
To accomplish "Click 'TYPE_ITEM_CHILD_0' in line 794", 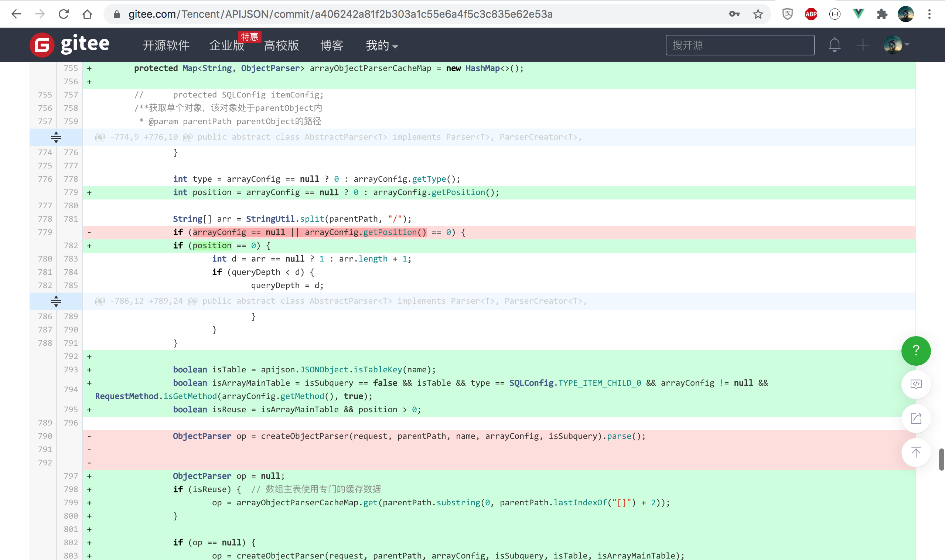I will pyautogui.click(x=600, y=383).
